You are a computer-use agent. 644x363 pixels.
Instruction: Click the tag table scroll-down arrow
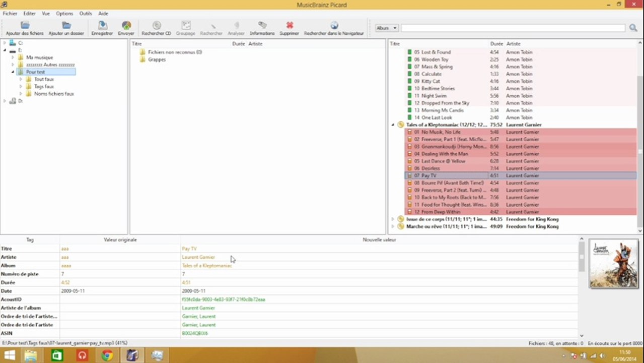[x=582, y=335]
